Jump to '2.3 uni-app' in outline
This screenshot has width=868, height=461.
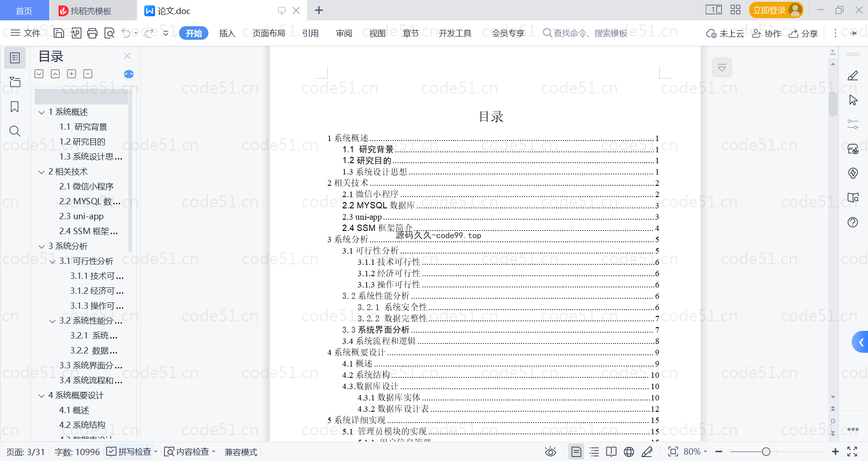point(81,216)
